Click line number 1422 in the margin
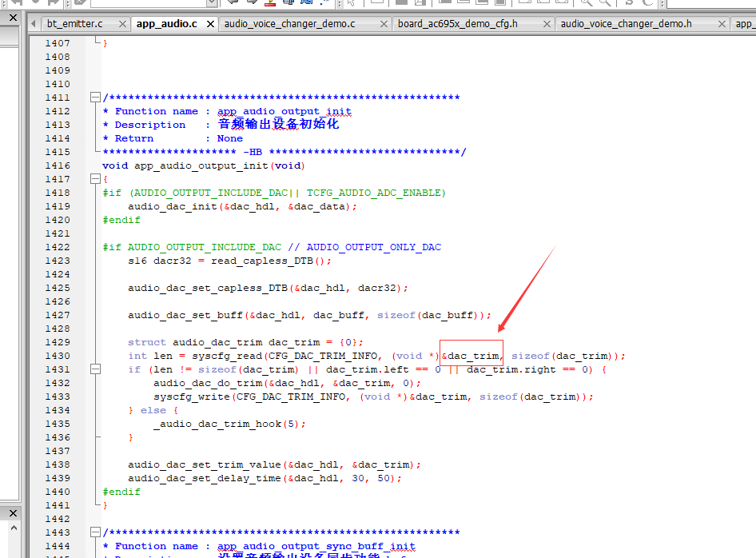The height and width of the screenshot is (558, 756). tap(58, 247)
